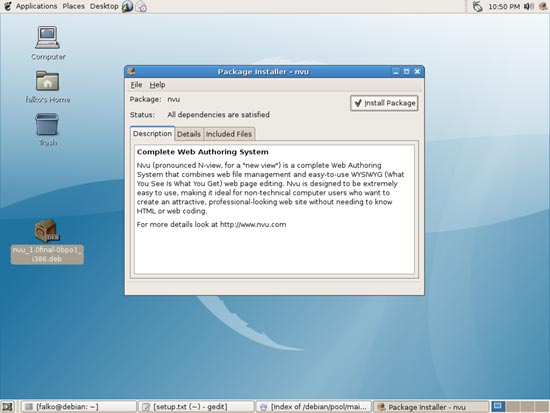Switch to the second workspace in the pager
Viewport: 550px width, 413px height.
[x=512, y=406]
